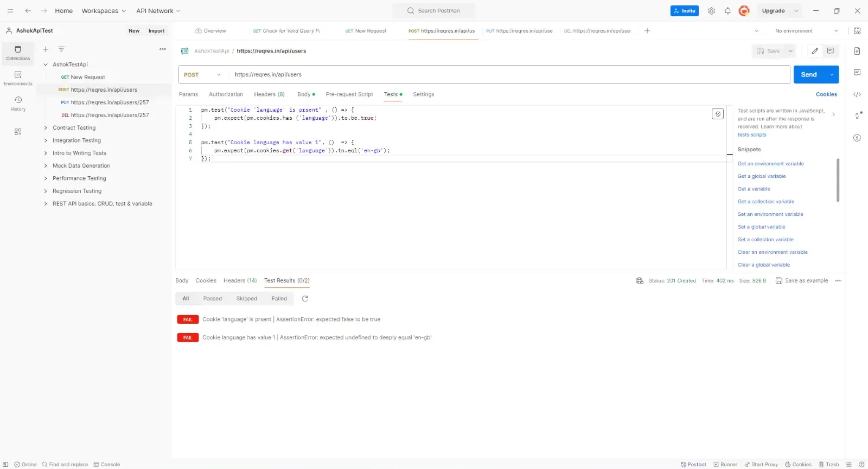Click the Import button
868x469 pixels.
156,31
